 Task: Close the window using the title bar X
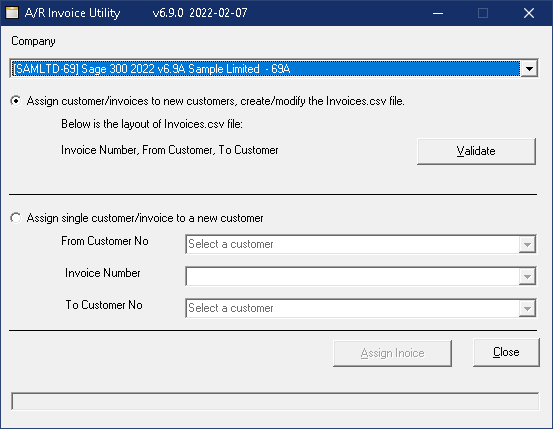pyautogui.click(x=529, y=13)
